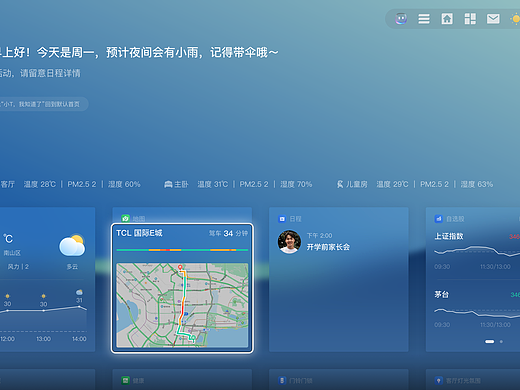Select the TCL 国际E城 route title
Viewport: 520px width, 390px height.
click(x=139, y=233)
